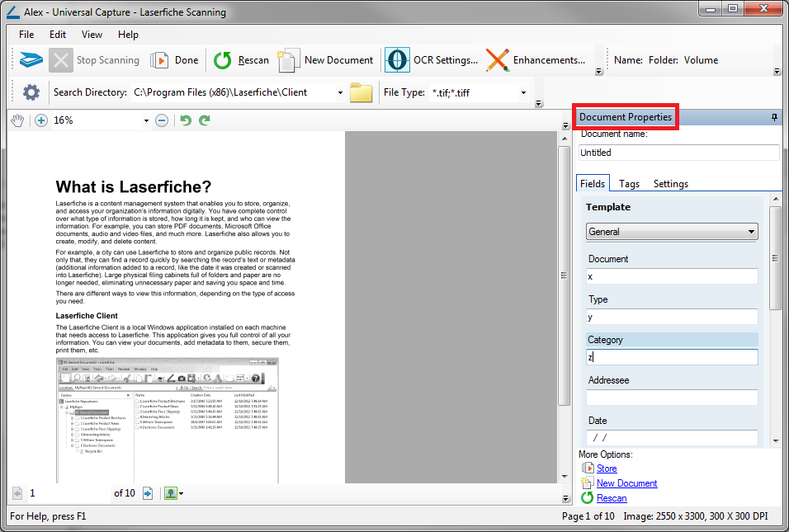
Task: Click the Laserfiche icon in the title bar
Action: point(13,12)
